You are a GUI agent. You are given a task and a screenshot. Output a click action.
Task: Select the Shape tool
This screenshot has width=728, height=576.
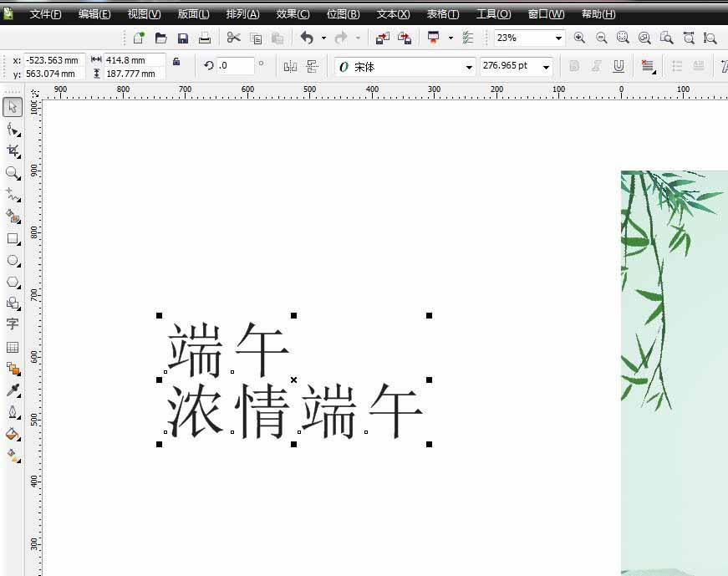pyautogui.click(x=13, y=129)
